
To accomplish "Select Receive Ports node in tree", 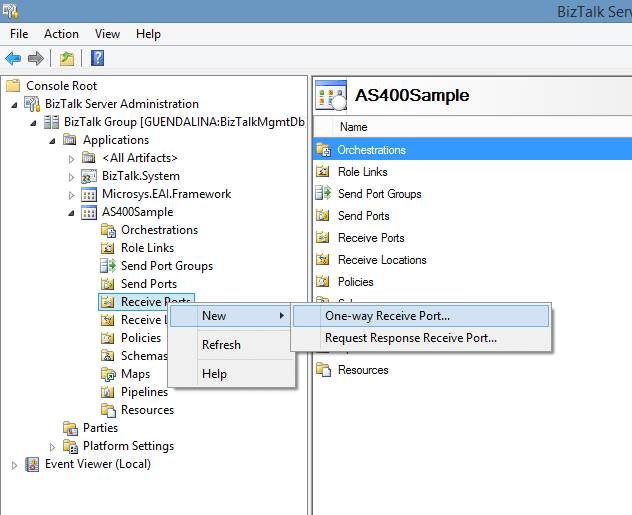I will coord(146,302).
